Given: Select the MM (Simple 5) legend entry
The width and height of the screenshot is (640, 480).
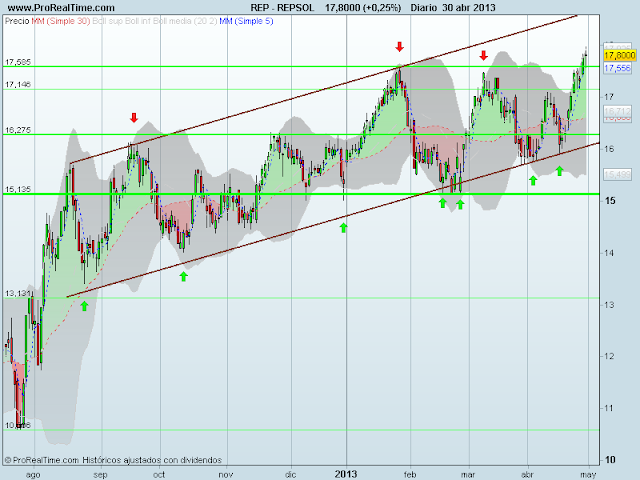Looking at the screenshot, I should (x=246, y=21).
